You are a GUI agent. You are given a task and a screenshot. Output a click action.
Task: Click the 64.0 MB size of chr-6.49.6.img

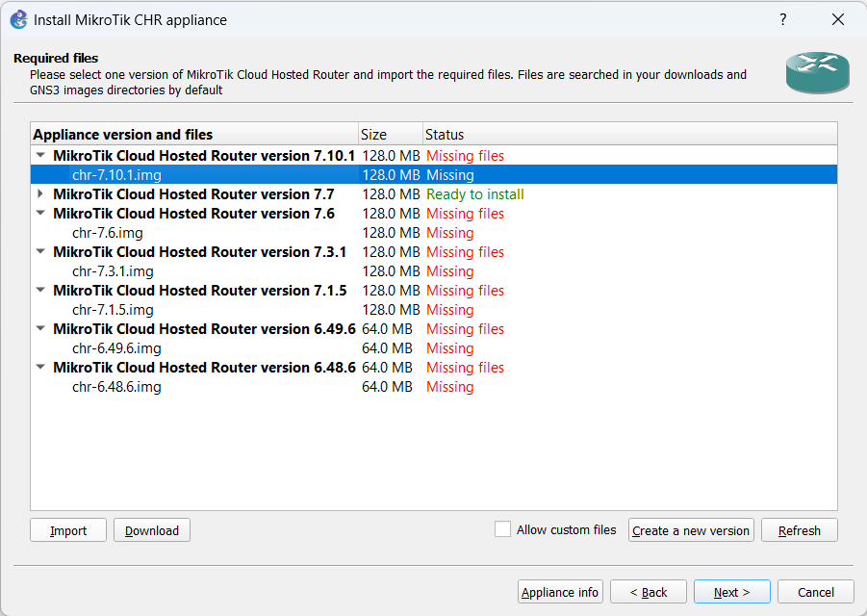point(387,348)
